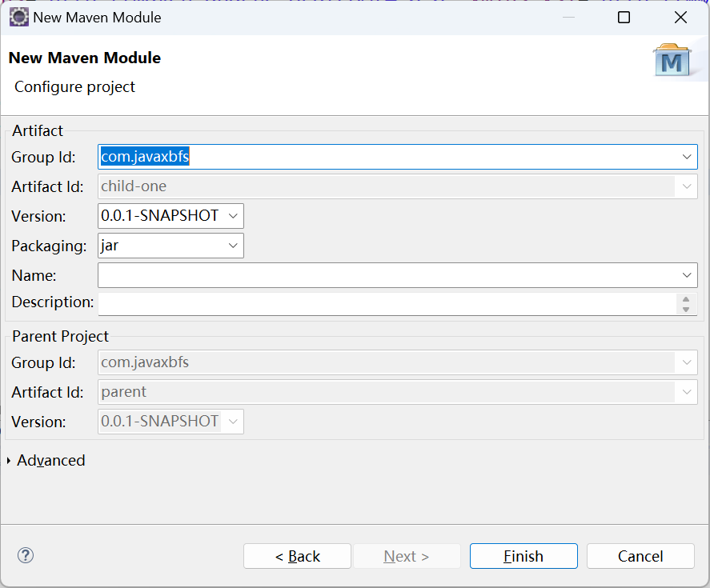
Task: Click the Version 0.0.1-SNAPSHOT text field
Action: coord(161,216)
